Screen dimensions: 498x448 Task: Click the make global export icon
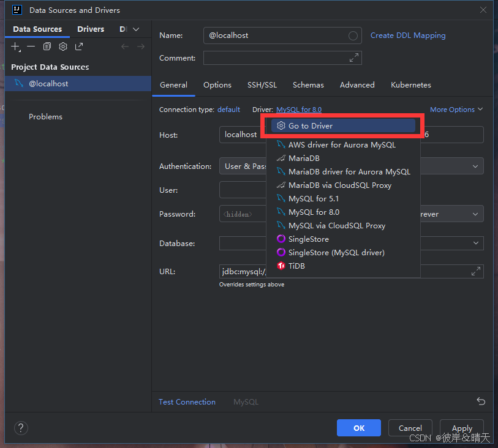point(79,47)
